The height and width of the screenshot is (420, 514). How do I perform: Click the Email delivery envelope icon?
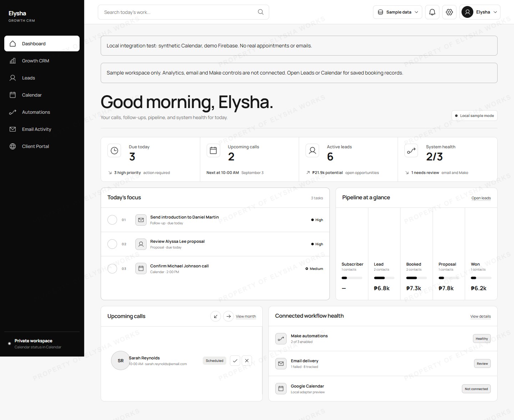281,364
